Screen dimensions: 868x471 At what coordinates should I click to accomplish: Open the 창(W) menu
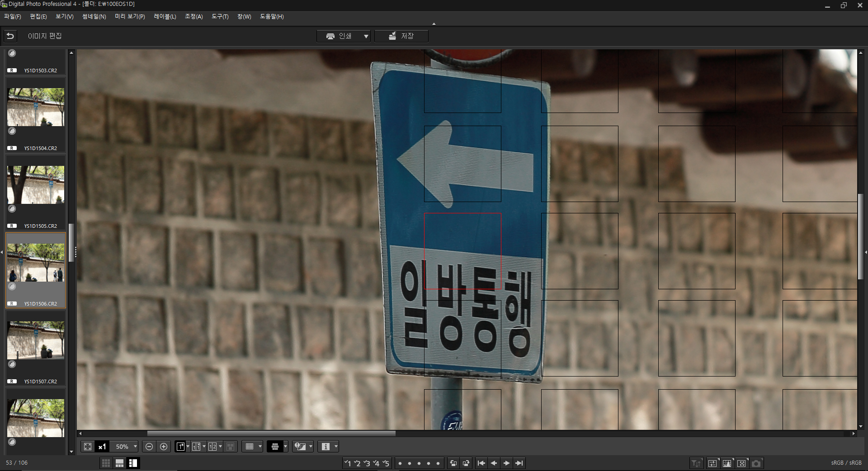(244, 16)
